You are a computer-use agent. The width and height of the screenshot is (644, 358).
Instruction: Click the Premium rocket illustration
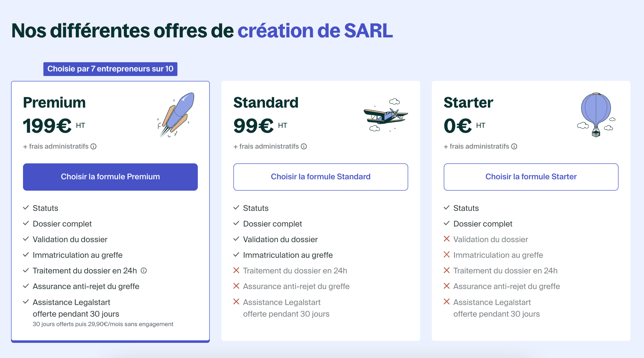[x=176, y=115]
